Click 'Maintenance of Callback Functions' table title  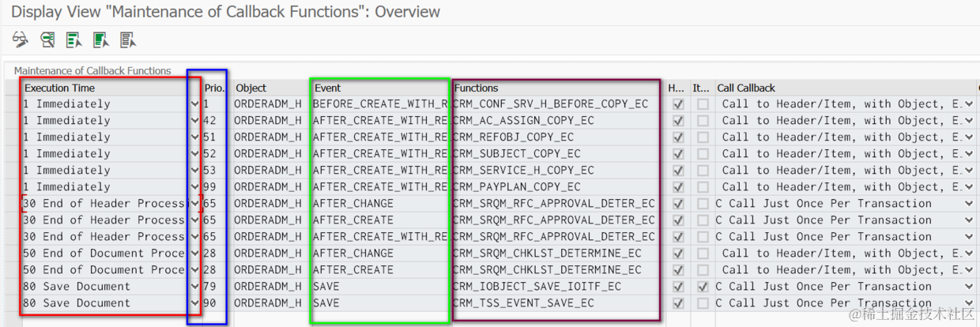point(92,70)
